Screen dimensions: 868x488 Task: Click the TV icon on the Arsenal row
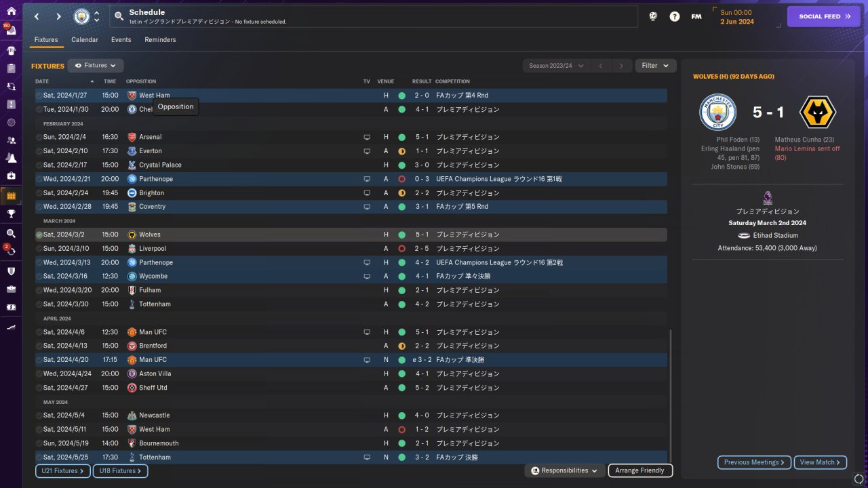(367, 137)
